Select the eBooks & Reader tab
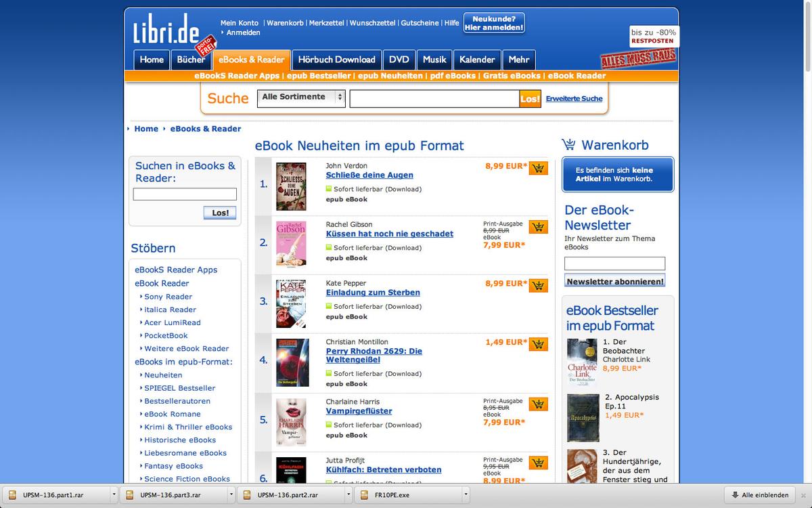This screenshot has width=812, height=508. [x=252, y=60]
